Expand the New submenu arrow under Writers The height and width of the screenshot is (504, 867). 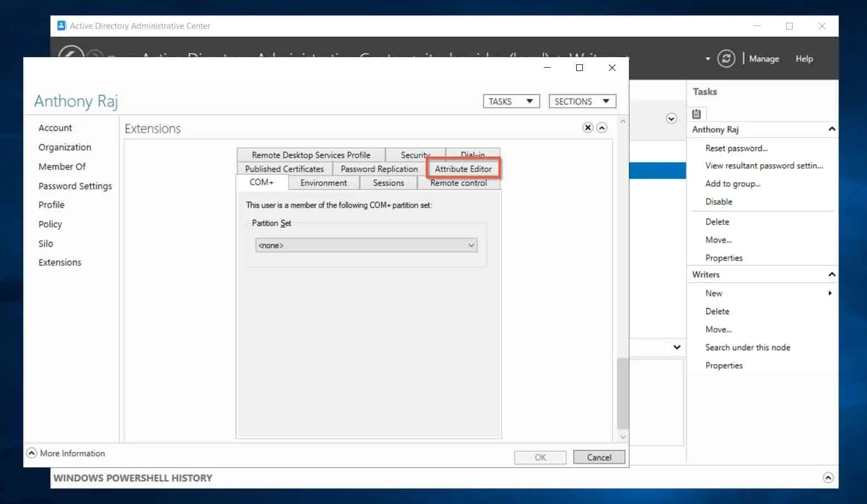[x=830, y=293]
